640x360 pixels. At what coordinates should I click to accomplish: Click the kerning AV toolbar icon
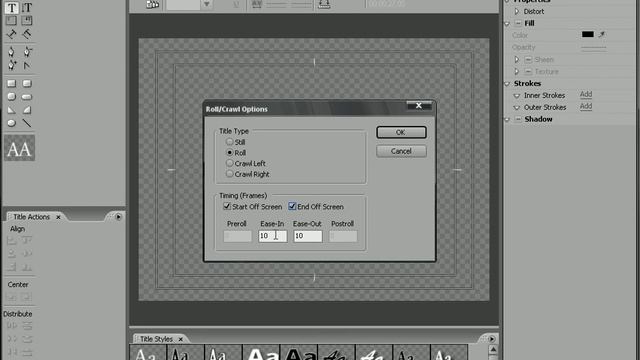click(x=257, y=4)
